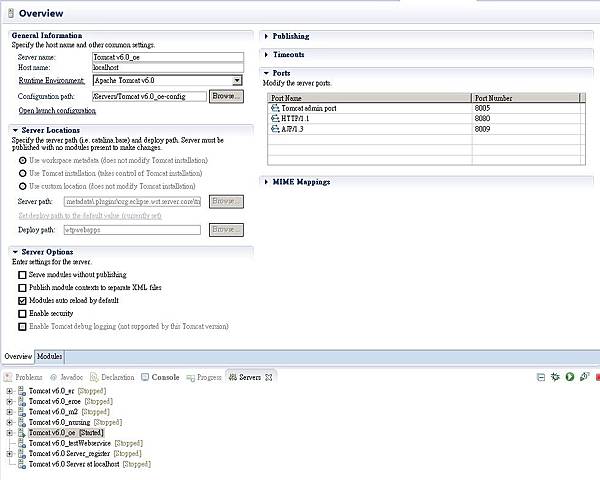The image size is (600, 480).
Task: Select Tomcat v6.0 Server at localhost row
Action: pos(90,464)
